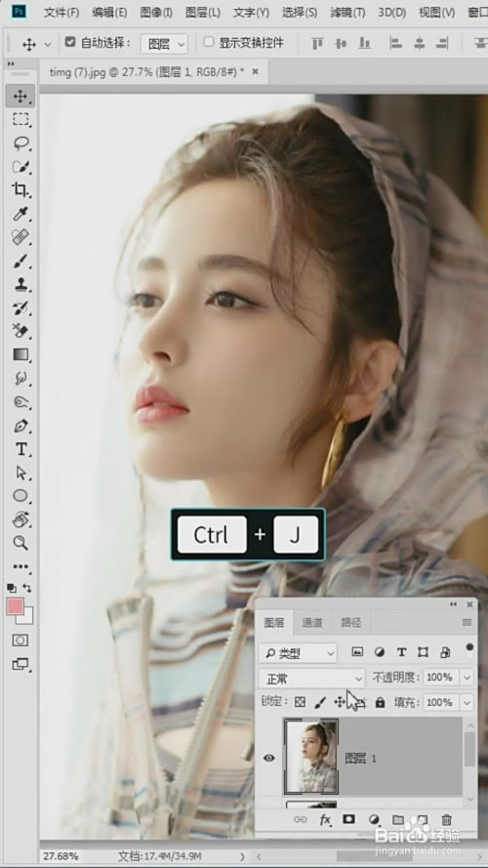Select the Pen tool

20,426
